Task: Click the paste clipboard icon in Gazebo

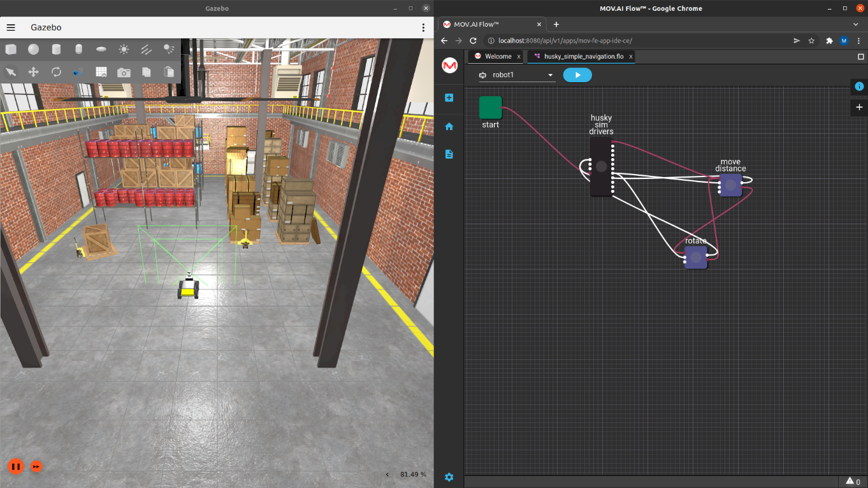Action: pyautogui.click(x=169, y=72)
